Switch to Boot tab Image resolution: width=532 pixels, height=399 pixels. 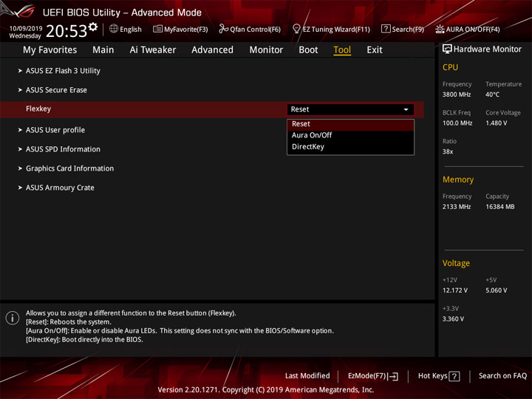click(x=308, y=50)
